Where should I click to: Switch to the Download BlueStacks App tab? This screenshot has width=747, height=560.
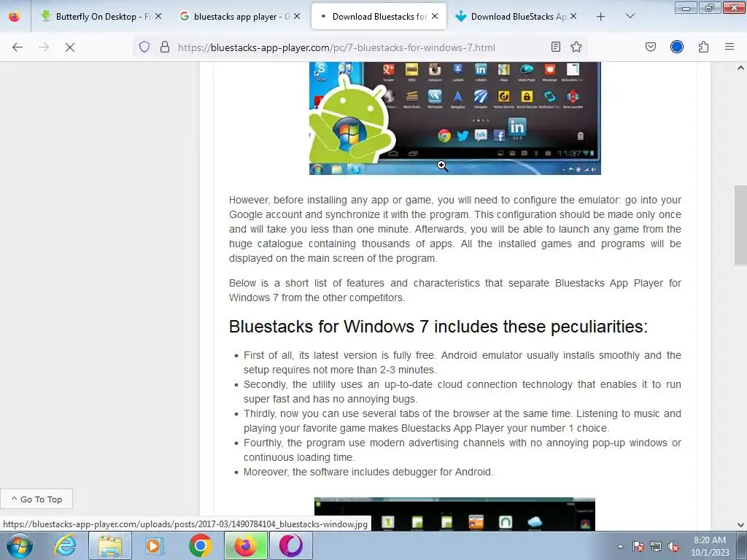516,17
